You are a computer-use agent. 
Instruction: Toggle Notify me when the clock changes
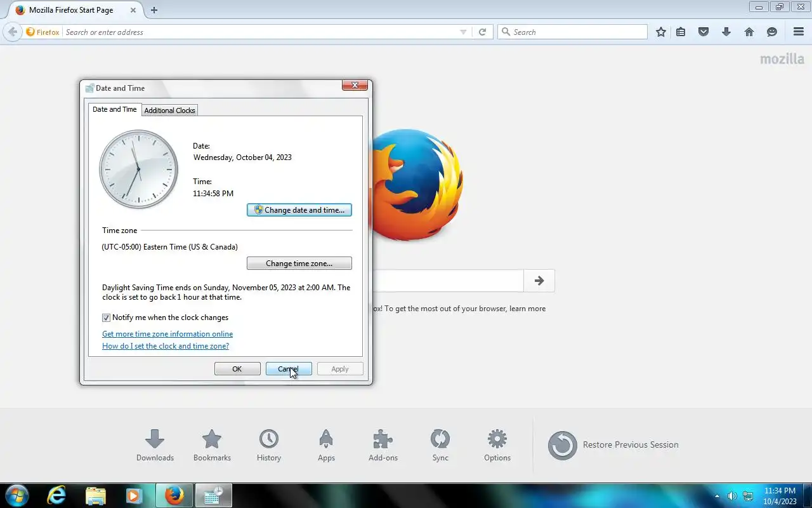click(106, 317)
